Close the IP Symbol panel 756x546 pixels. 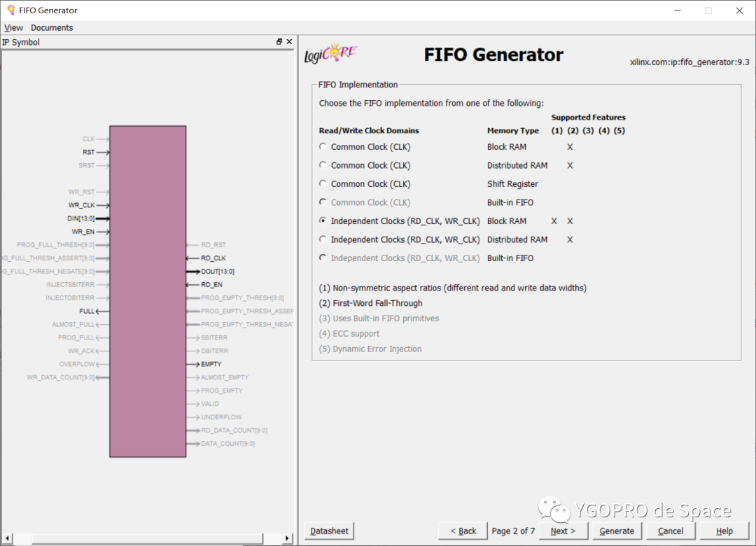(289, 42)
